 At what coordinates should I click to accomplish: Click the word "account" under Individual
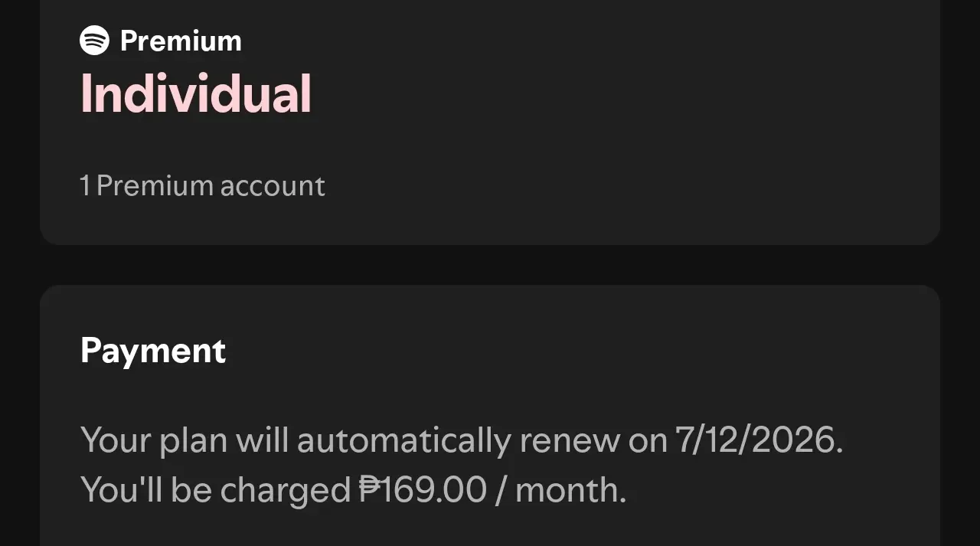click(x=273, y=186)
